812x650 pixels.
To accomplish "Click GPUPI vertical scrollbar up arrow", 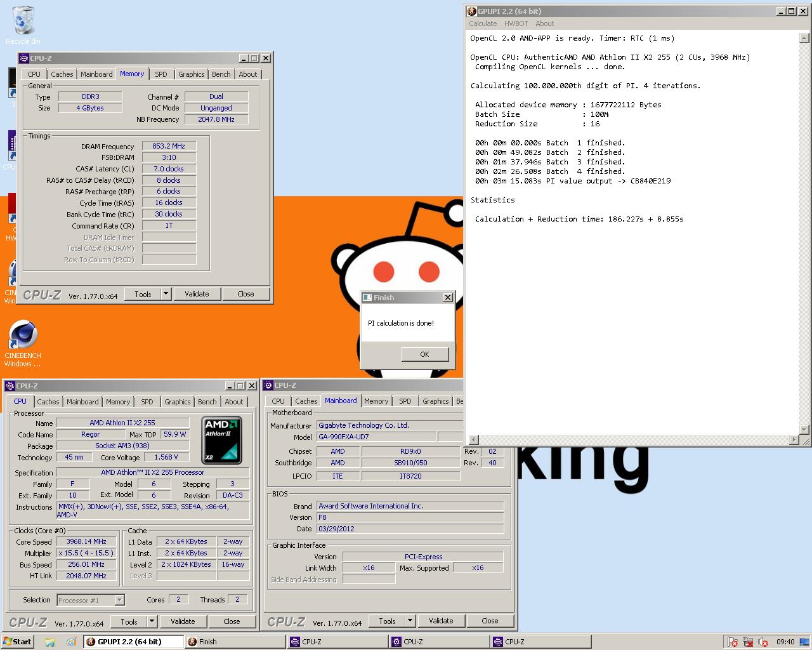I will tap(804, 38).
